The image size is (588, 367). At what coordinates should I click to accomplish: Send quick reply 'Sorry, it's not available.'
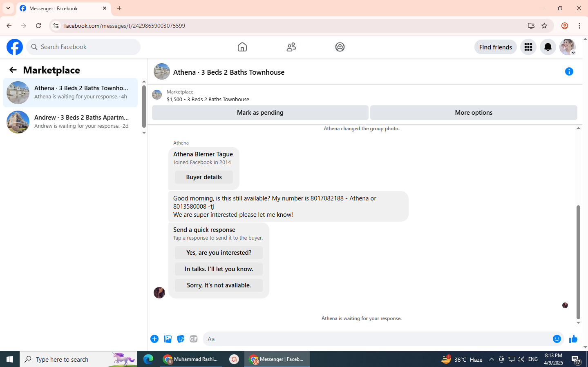click(x=219, y=285)
